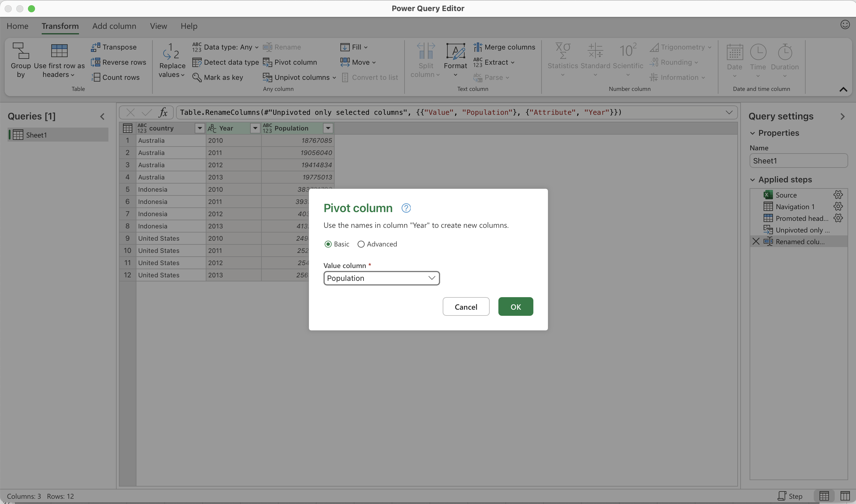The image size is (856, 504).
Task: Click the Step icon in the status bar
Action: tap(782, 496)
